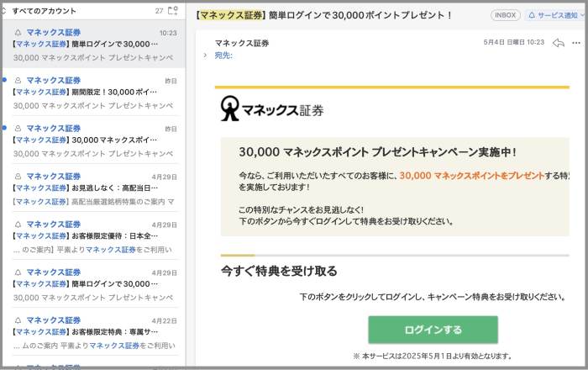Viewport: 588px width, 370px height.
Task: Click sender name マネックス証券 in the reading pane header
Action: 242,43
